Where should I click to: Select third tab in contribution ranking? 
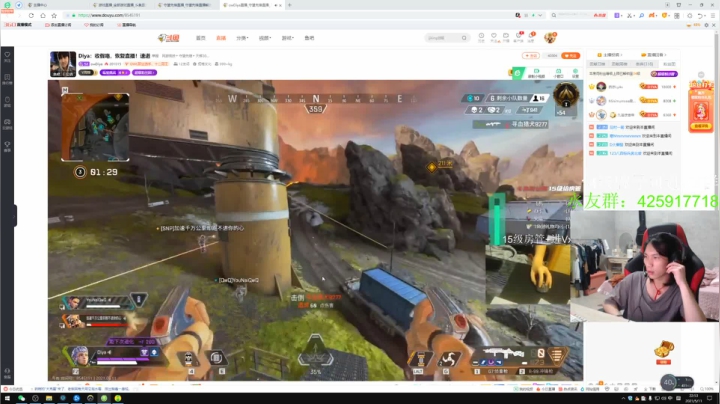tap(644, 64)
